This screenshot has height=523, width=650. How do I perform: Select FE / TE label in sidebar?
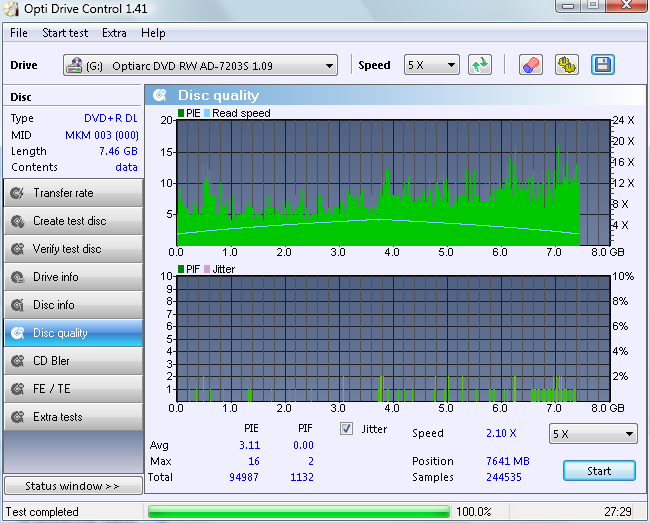point(52,389)
